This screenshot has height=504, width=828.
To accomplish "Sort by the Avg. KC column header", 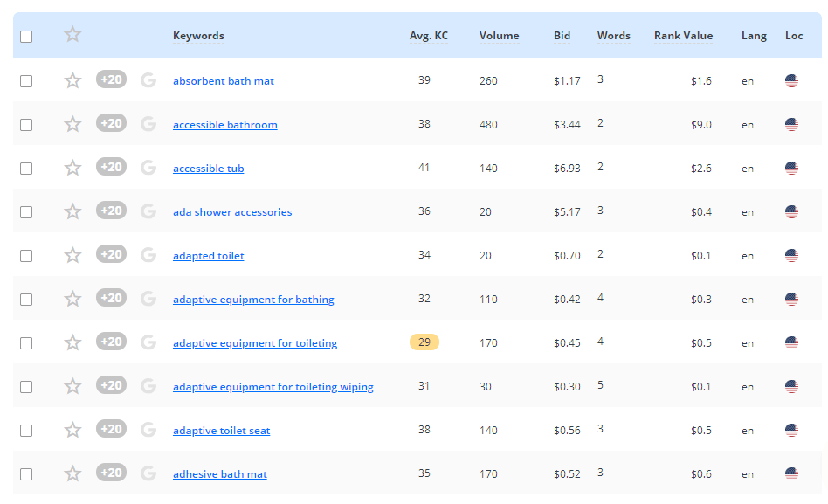I will coord(428,36).
